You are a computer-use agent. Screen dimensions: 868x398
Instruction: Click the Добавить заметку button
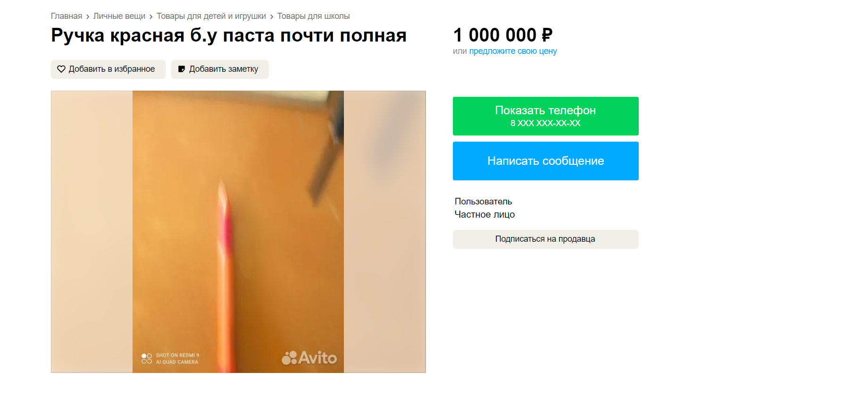pyautogui.click(x=220, y=69)
